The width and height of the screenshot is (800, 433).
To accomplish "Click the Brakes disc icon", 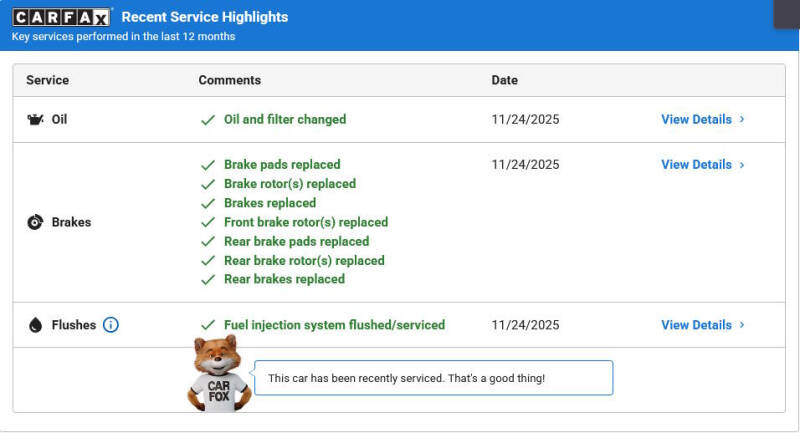I will pyautogui.click(x=35, y=222).
